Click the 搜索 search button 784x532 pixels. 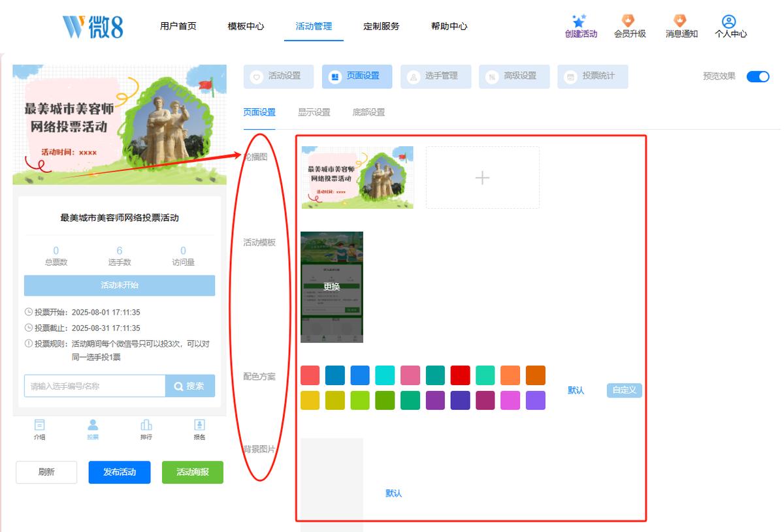coord(190,386)
